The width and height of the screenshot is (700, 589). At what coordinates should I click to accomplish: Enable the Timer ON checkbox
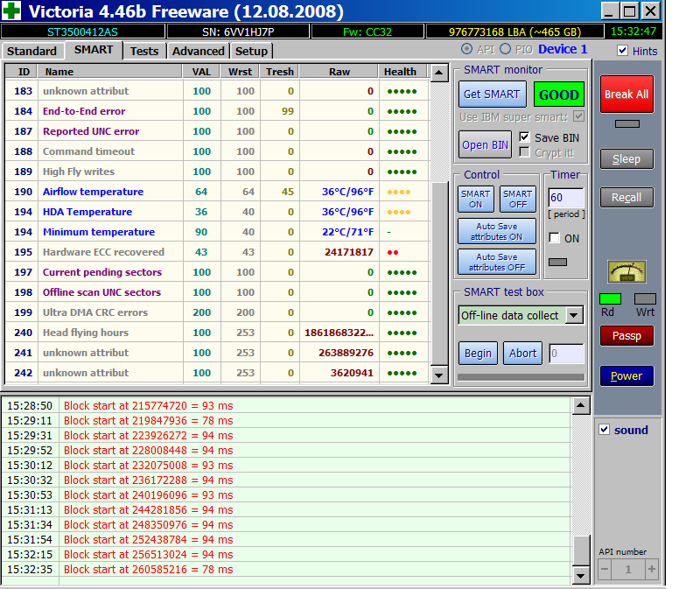pyautogui.click(x=554, y=238)
